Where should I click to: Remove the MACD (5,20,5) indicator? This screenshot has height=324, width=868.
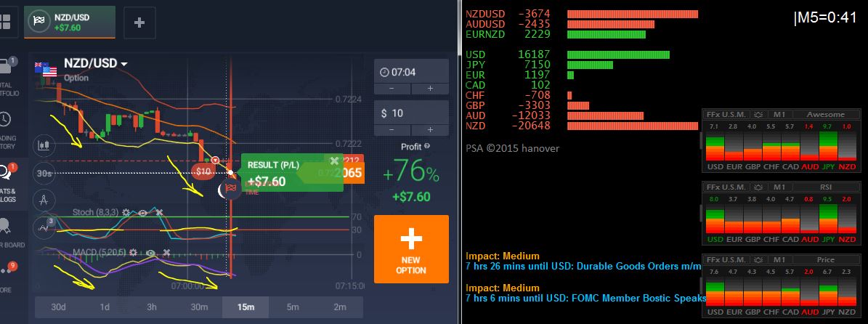[x=166, y=253]
